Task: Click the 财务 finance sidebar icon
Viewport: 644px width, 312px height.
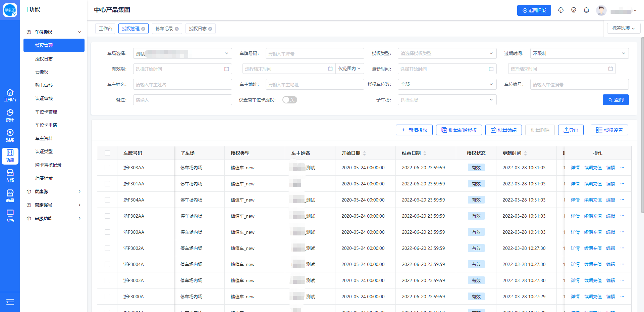Action: [x=10, y=135]
